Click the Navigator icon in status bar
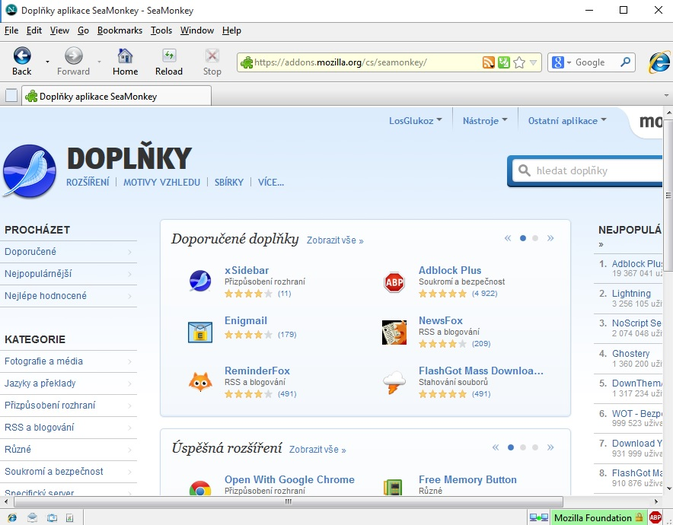This screenshot has height=525, width=673. (x=12, y=518)
